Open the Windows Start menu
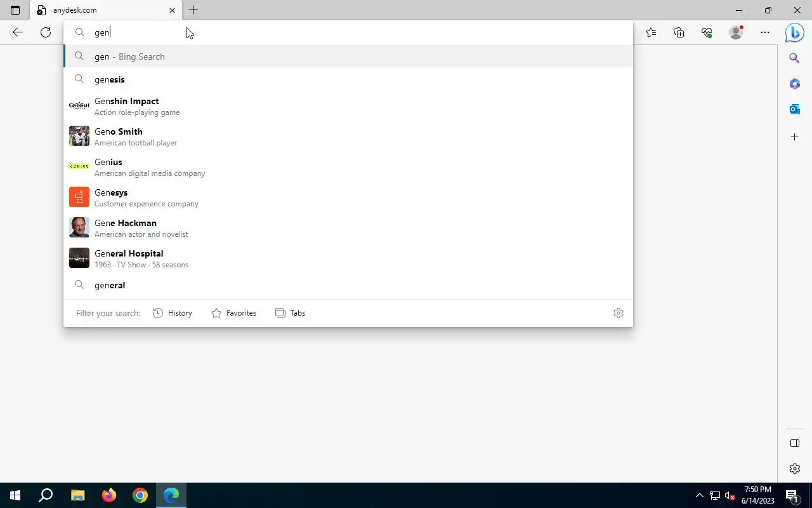This screenshot has height=508, width=812. click(x=15, y=495)
